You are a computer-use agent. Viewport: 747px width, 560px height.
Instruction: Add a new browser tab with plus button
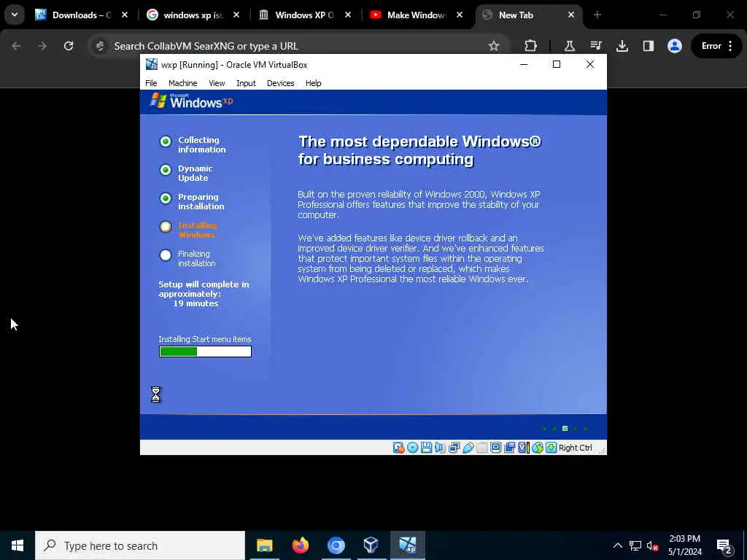(597, 15)
